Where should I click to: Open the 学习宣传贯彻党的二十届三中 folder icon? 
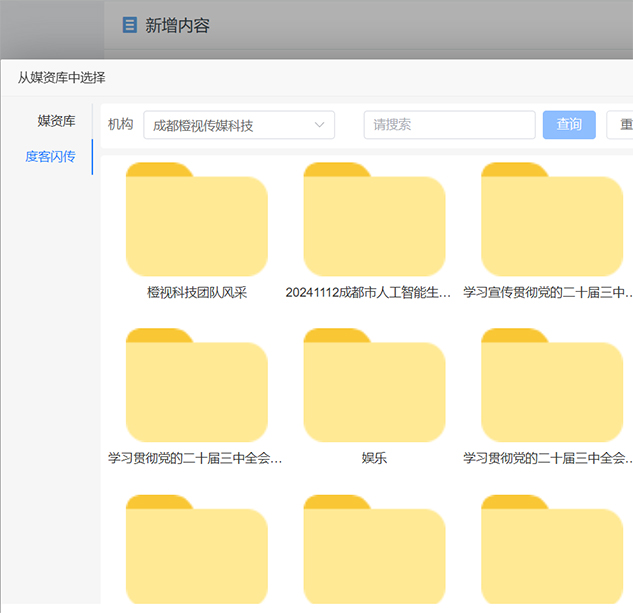click(552, 219)
